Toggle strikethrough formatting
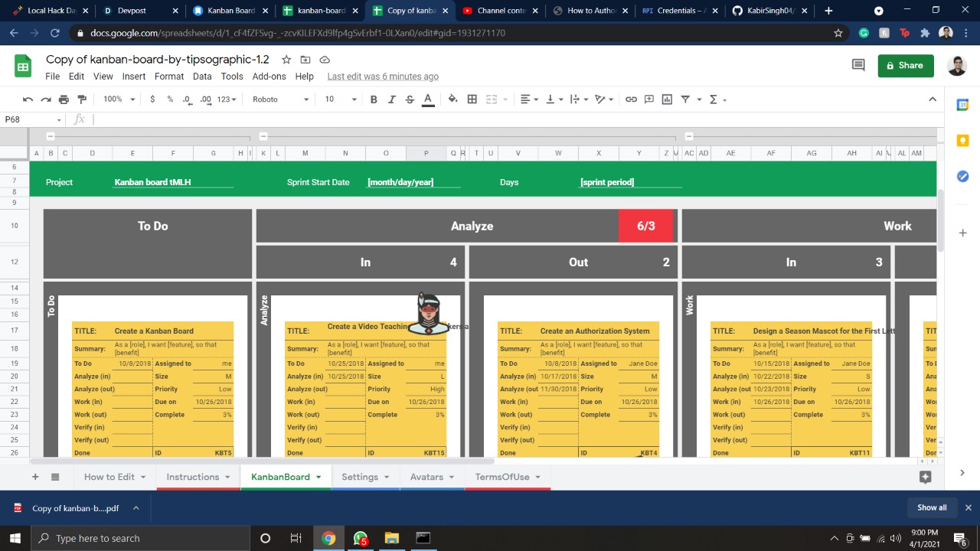The height and width of the screenshot is (551, 980). click(409, 99)
